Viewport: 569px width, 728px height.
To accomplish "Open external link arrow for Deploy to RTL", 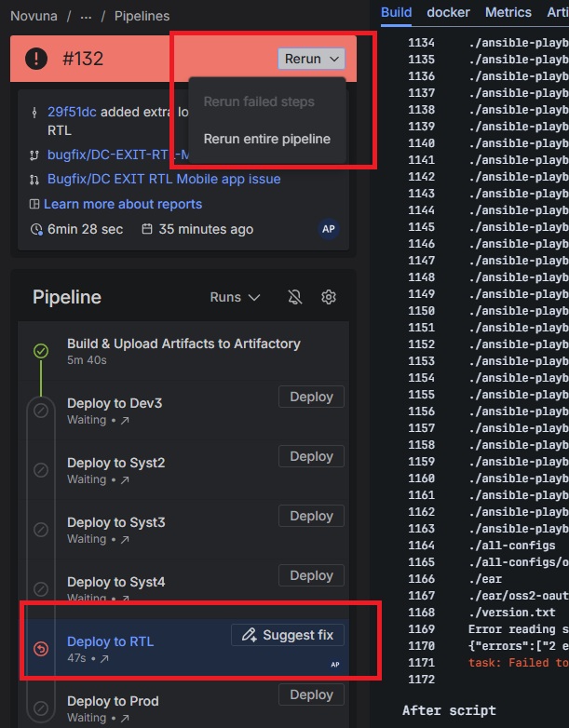I will point(104,658).
